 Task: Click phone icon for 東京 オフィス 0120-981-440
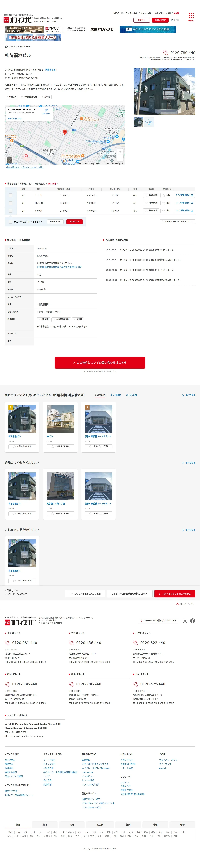point(7,643)
